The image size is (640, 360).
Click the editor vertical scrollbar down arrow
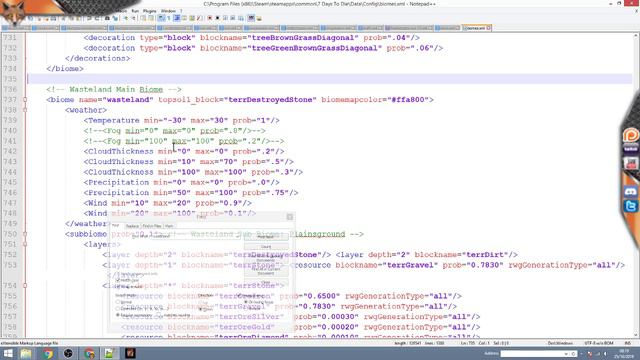[636, 335]
